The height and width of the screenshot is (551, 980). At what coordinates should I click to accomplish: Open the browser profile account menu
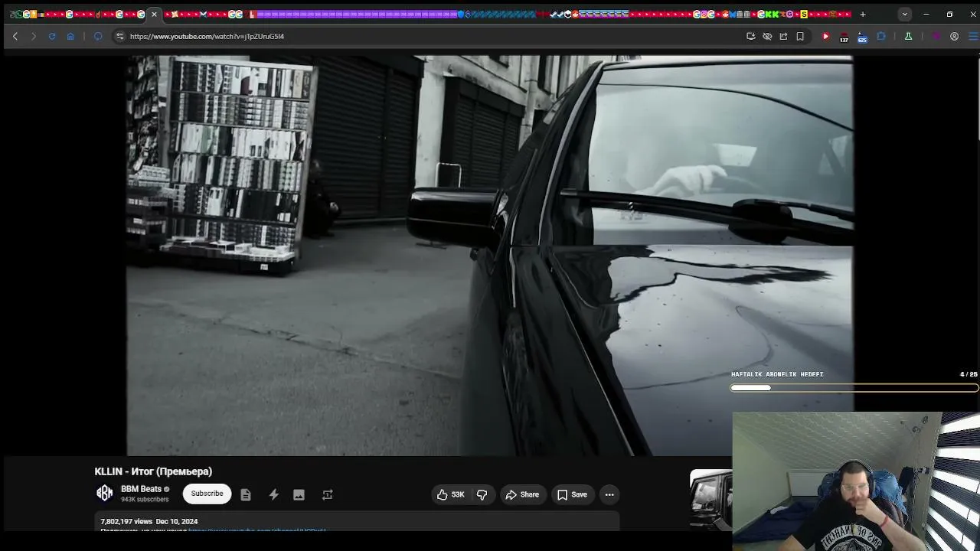pos(954,36)
